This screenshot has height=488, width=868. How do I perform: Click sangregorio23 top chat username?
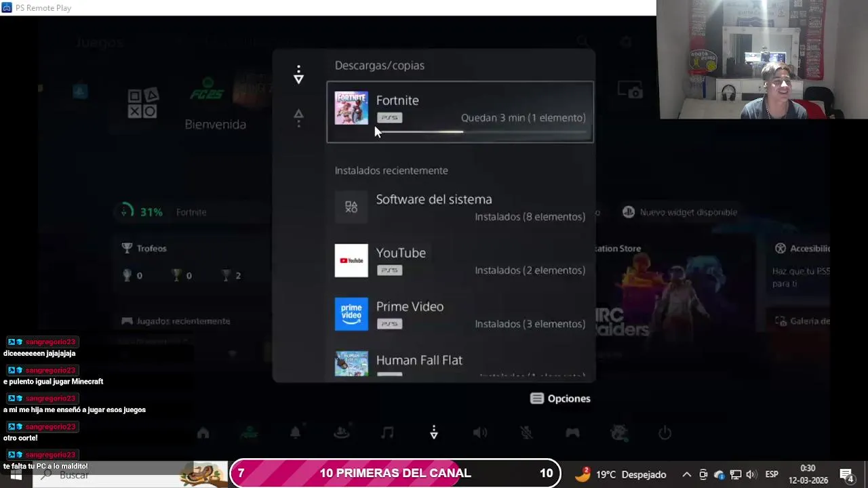point(51,342)
